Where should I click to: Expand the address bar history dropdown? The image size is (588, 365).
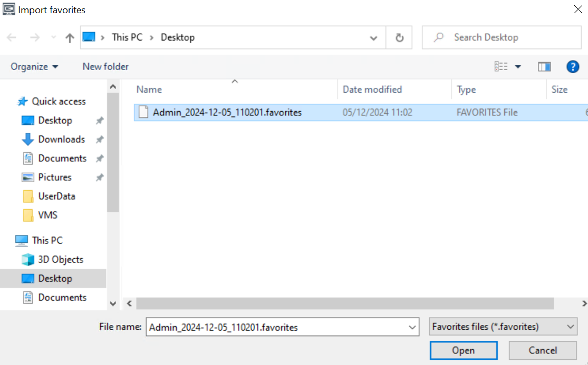click(373, 38)
